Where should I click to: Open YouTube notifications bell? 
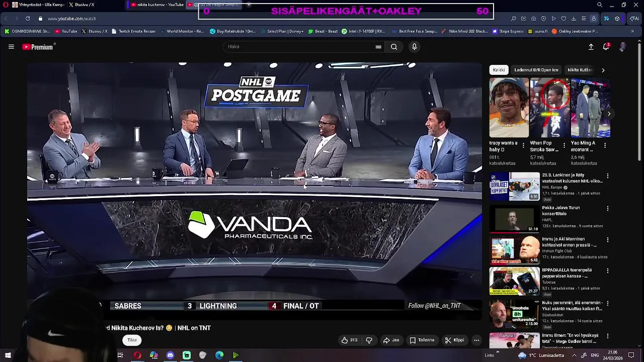point(606,47)
